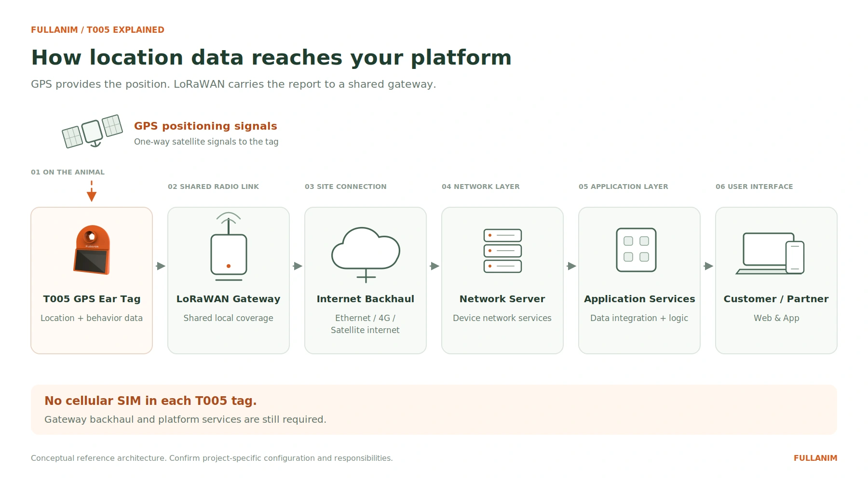Screen dimensions: 868x482
Task: Click the 'Network Server' title
Action: pos(502,299)
